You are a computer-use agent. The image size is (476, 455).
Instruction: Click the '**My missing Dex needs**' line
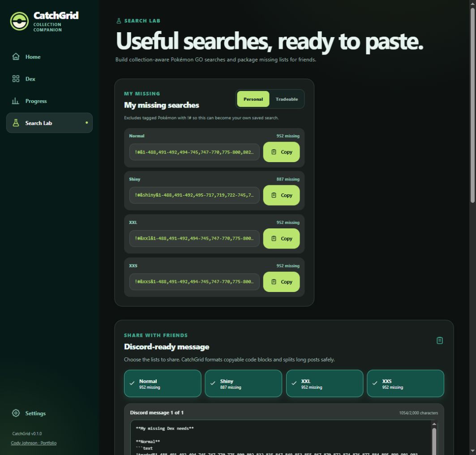pyautogui.click(x=164, y=429)
